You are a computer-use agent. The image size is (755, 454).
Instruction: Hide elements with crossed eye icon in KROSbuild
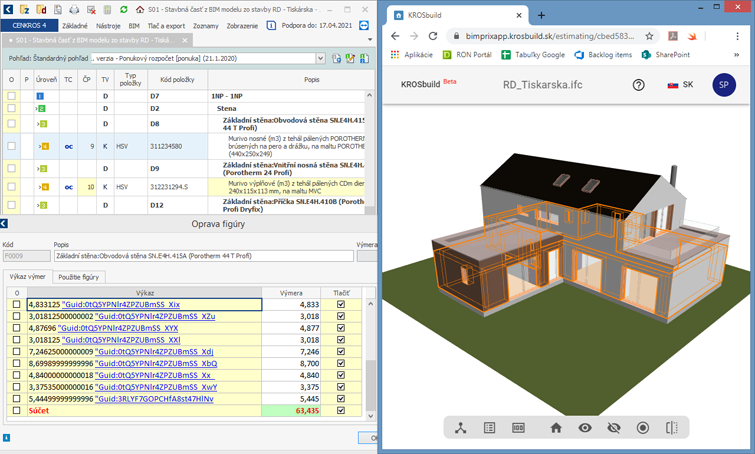[x=614, y=428]
